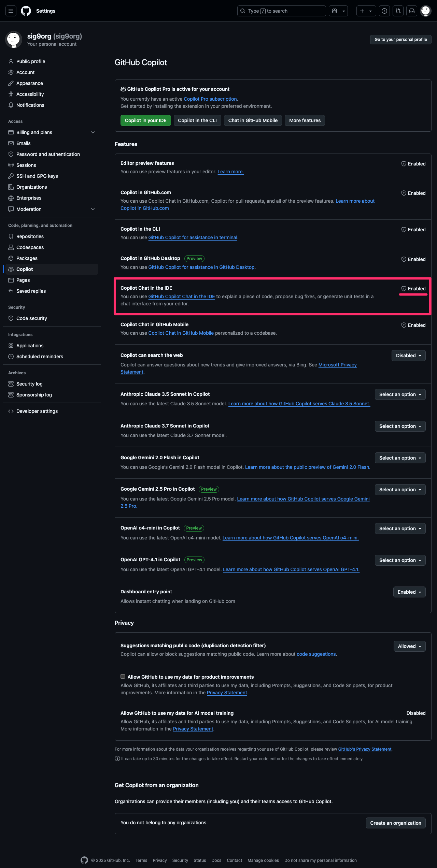437x868 pixels.
Task: Open Copilot chat icon in header
Action: coord(335,11)
